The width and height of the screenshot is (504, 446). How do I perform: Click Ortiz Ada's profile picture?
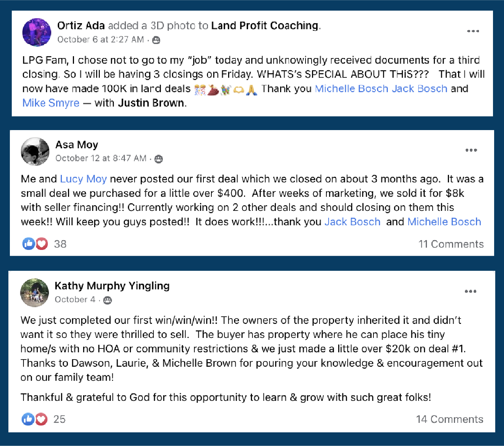pos(36,32)
